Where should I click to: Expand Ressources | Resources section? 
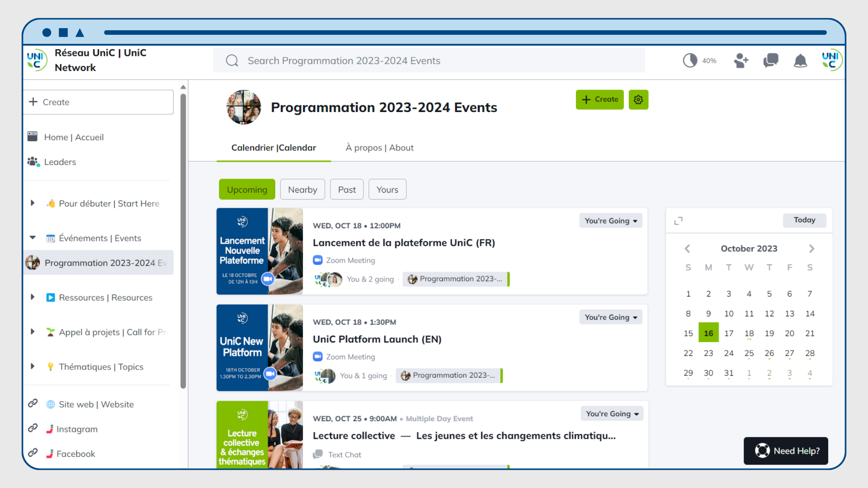33,297
